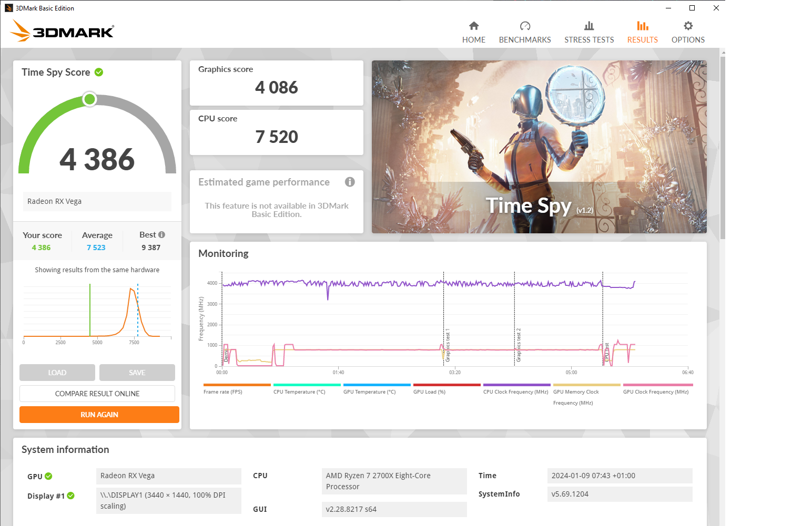This screenshot has height=526, width=812.
Task: Minimize the 3DMark window
Action: click(668, 8)
